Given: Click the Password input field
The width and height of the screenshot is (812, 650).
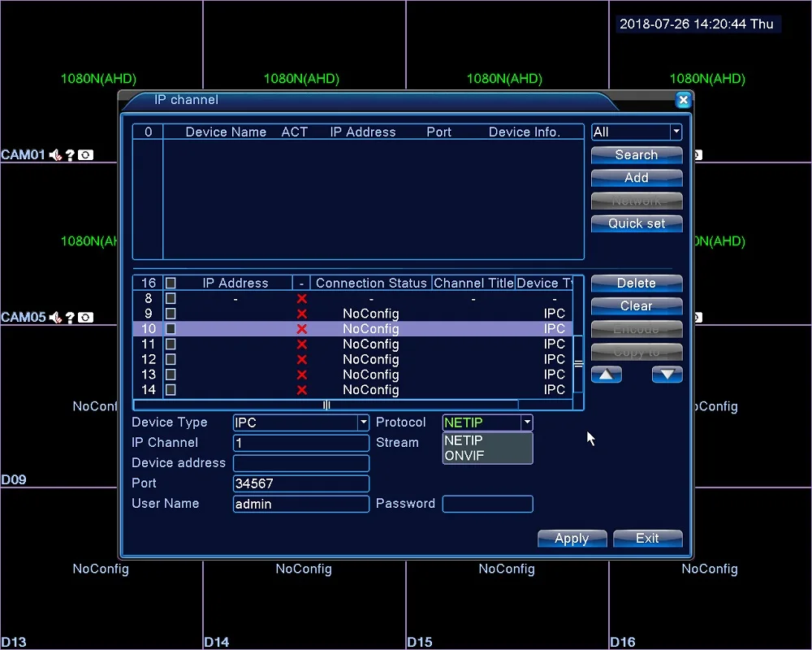Looking at the screenshot, I should click(x=487, y=504).
